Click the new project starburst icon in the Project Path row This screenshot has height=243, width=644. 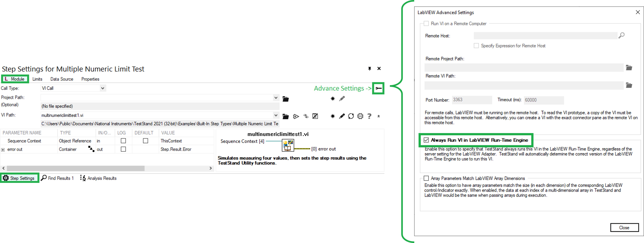click(x=333, y=99)
